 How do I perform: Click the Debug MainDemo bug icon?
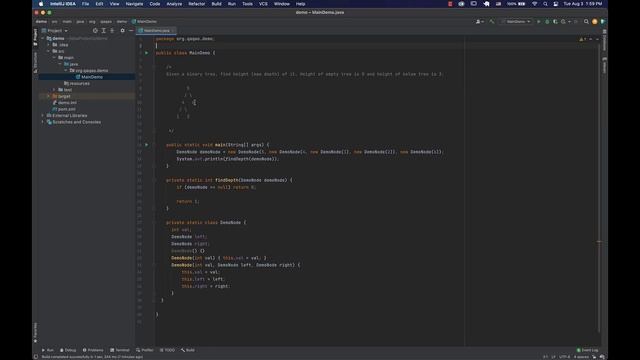(x=547, y=21)
